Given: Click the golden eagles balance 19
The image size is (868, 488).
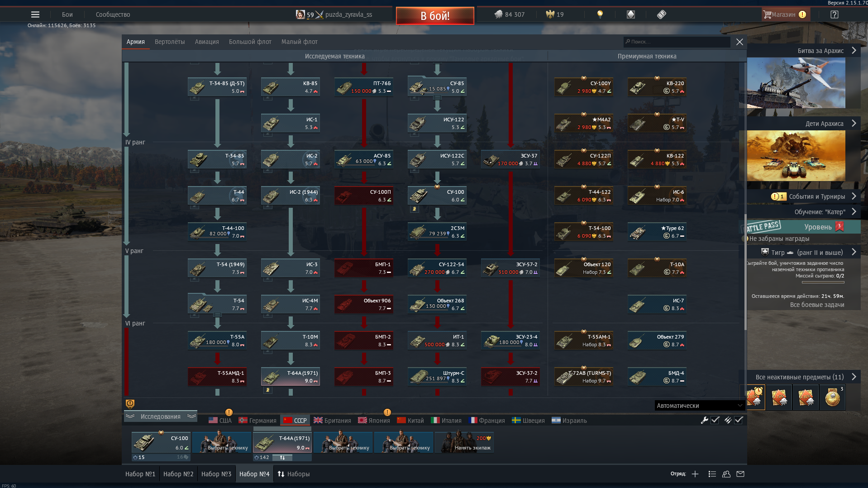Looking at the screenshot, I should click(555, 14).
